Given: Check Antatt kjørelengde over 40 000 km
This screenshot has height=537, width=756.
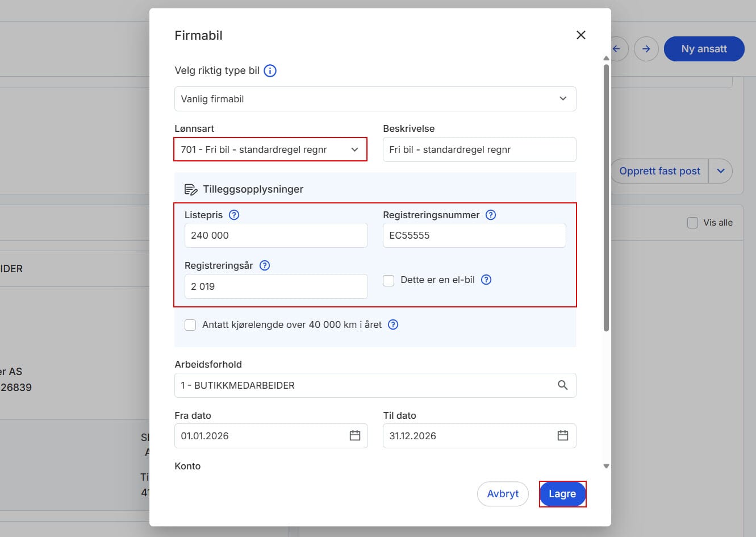Looking at the screenshot, I should 190,325.
